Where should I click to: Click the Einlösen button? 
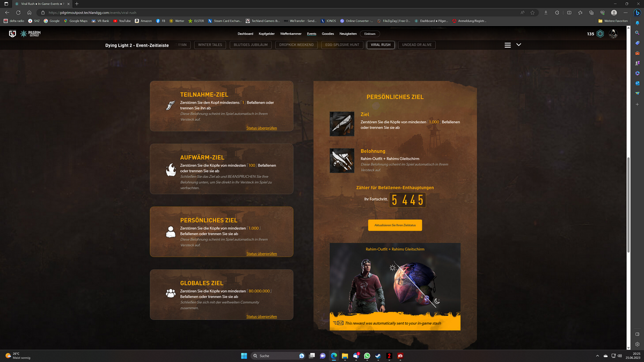click(370, 34)
